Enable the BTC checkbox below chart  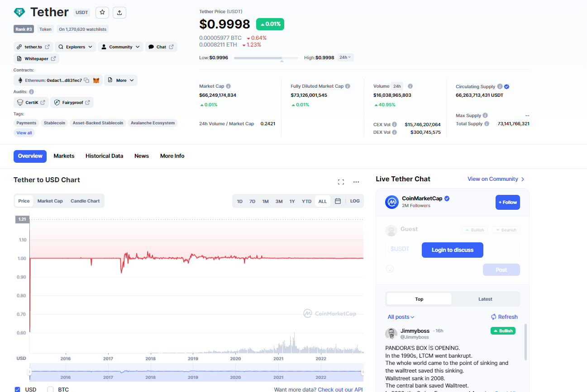click(51, 389)
